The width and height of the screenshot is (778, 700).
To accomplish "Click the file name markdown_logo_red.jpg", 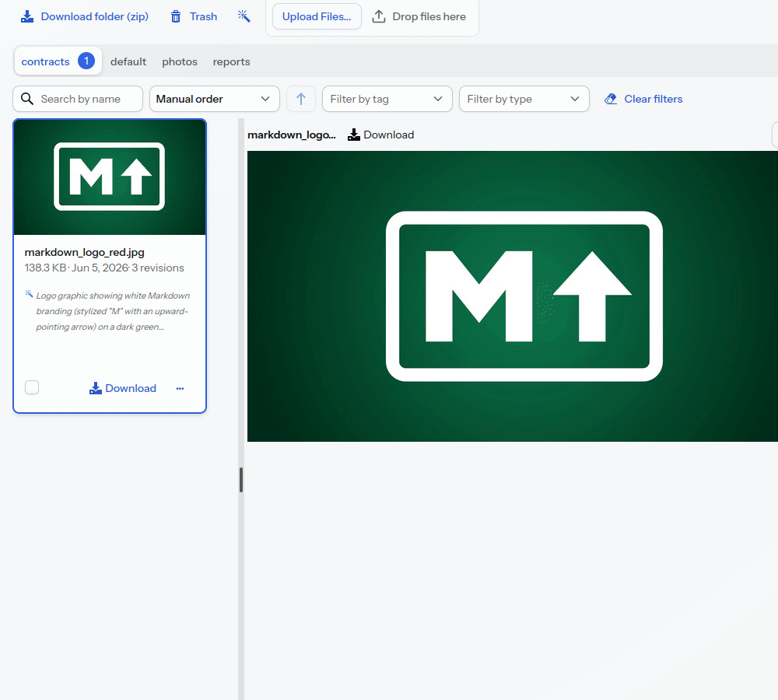I will [84, 252].
